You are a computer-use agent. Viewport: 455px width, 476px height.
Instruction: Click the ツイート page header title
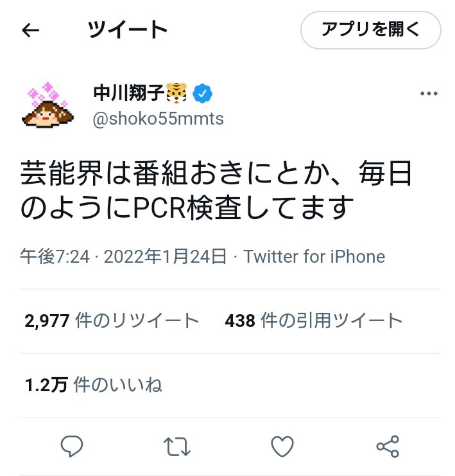point(128,30)
